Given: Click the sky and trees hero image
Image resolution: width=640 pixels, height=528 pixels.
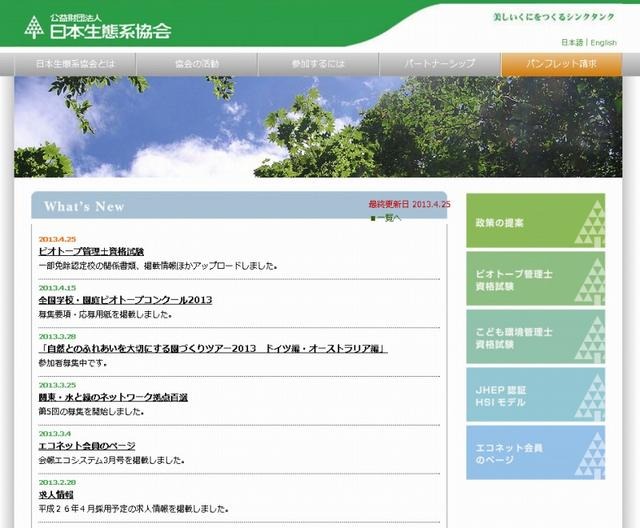Looking at the screenshot, I should 318,127.
